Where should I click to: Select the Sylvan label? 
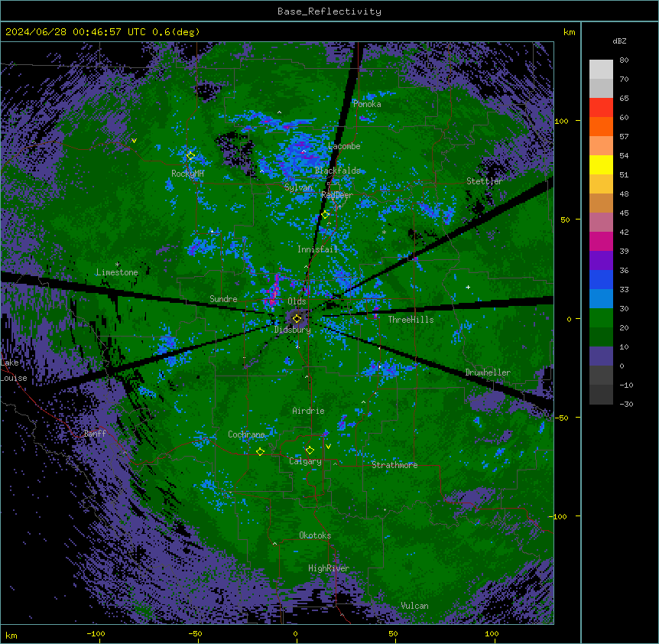coord(298,187)
